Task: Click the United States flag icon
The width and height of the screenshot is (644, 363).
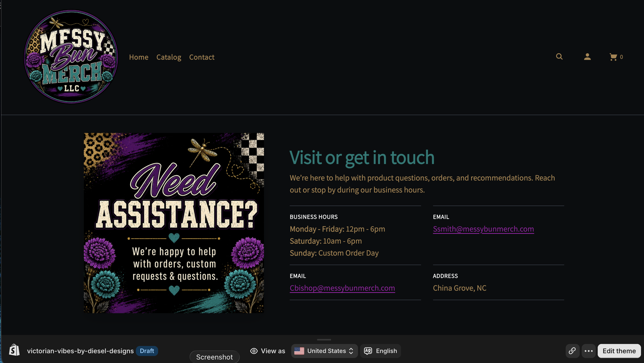Action: 299,351
